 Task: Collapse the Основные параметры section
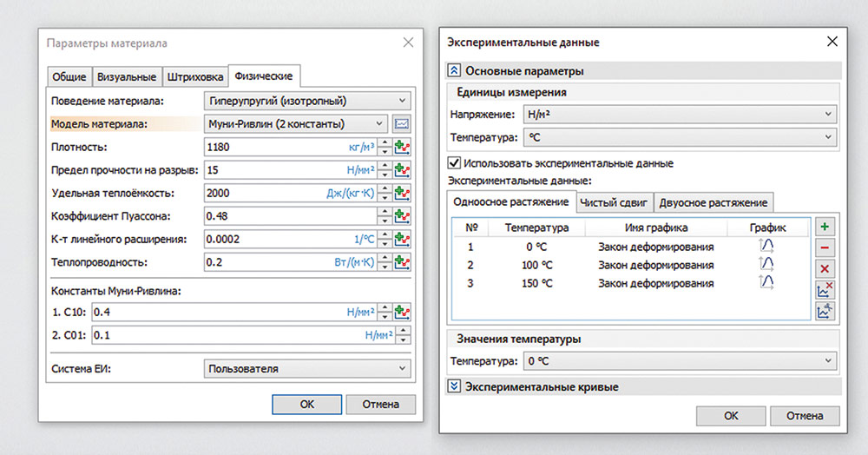(x=454, y=71)
